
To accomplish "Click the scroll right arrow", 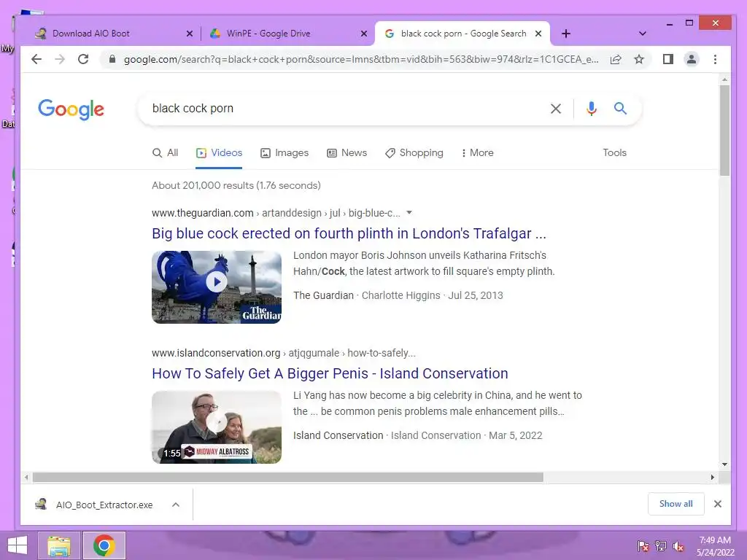I will (x=712, y=477).
